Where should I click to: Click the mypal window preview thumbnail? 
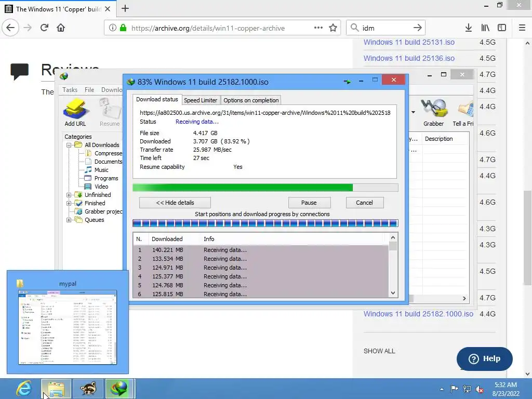tap(68, 327)
